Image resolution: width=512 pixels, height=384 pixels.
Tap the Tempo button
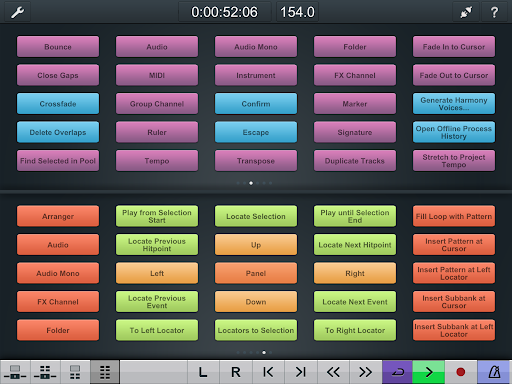point(157,161)
